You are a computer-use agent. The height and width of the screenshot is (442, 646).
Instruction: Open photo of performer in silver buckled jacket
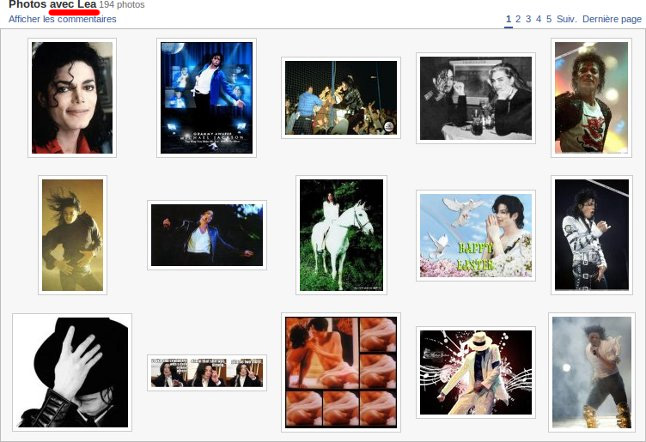(x=592, y=235)
